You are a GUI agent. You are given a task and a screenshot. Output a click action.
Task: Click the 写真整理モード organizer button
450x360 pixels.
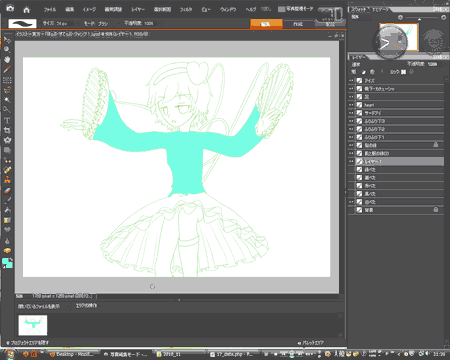pos(296,9)
